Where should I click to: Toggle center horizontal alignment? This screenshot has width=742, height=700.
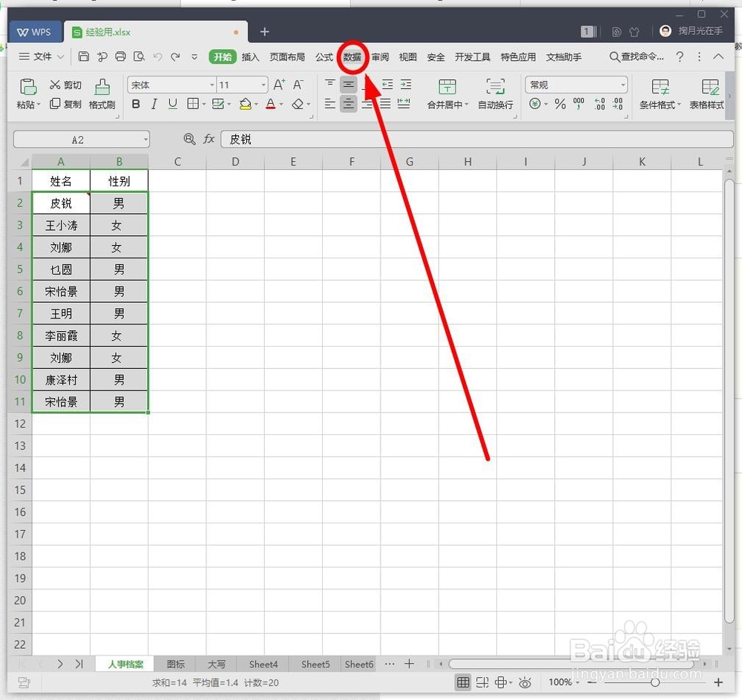tap(348, 104)
